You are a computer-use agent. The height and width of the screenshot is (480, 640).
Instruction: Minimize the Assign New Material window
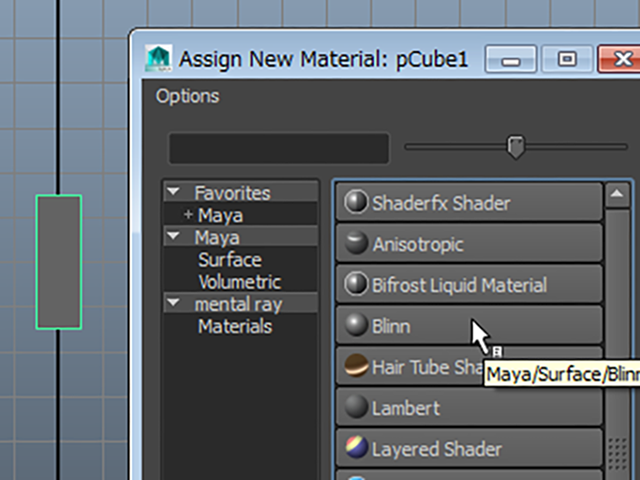[511, 59]
